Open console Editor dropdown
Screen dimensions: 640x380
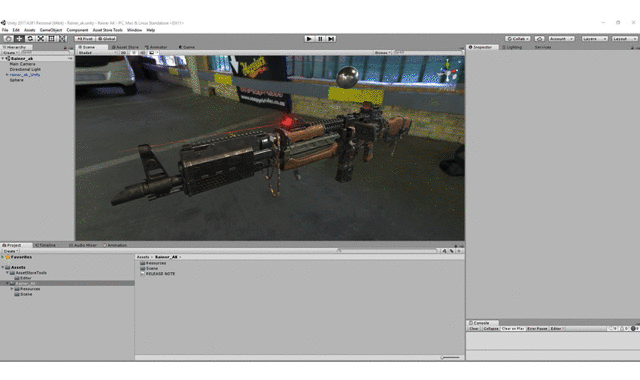click(557, 329)
